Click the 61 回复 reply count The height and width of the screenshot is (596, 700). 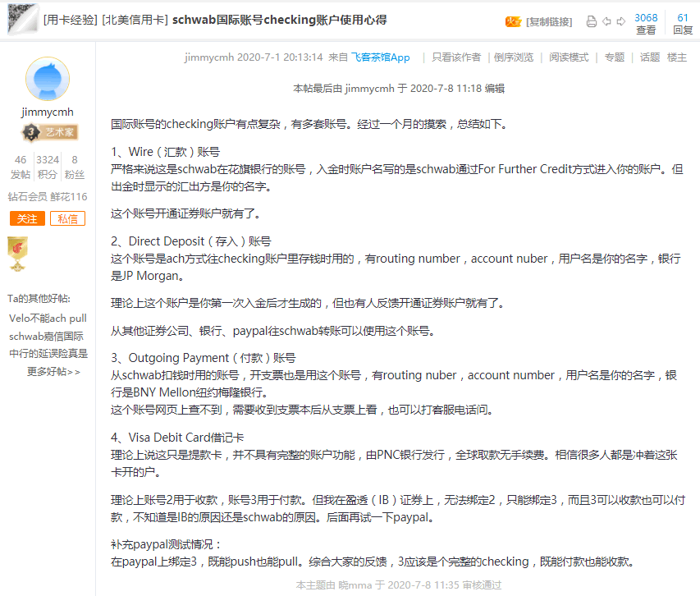pyautogui.click(x=683, y=24)
